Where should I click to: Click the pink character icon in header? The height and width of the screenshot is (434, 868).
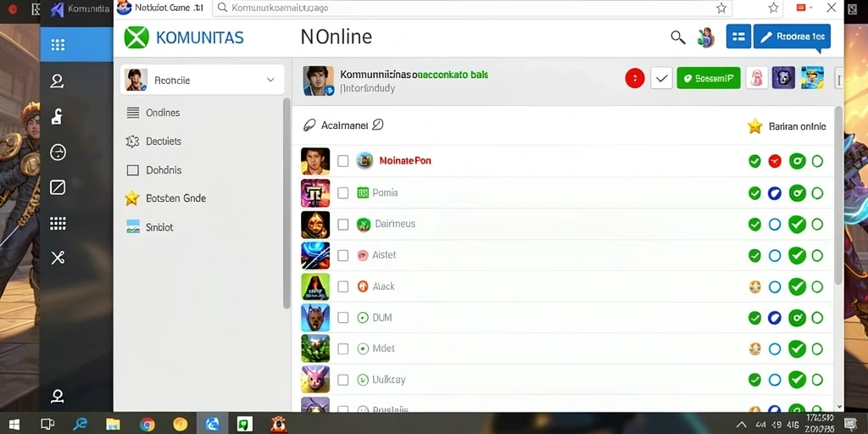click(756, 79)
